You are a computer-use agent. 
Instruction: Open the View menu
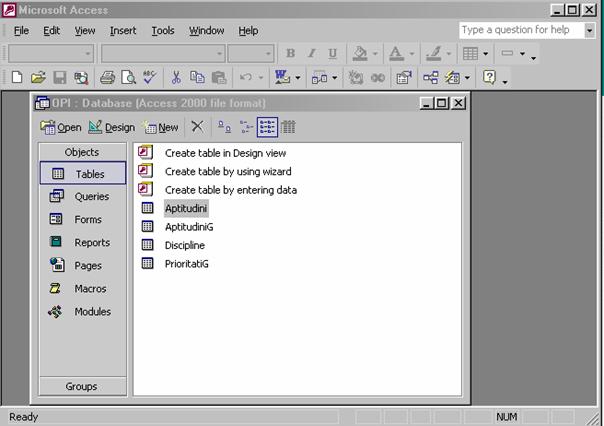(85, 30)
